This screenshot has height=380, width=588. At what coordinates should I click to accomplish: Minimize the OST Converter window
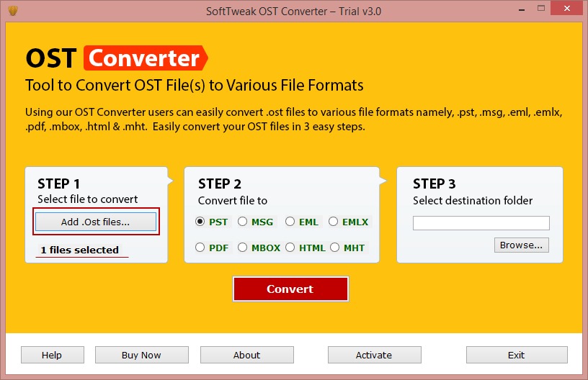[x=522, y=9]
